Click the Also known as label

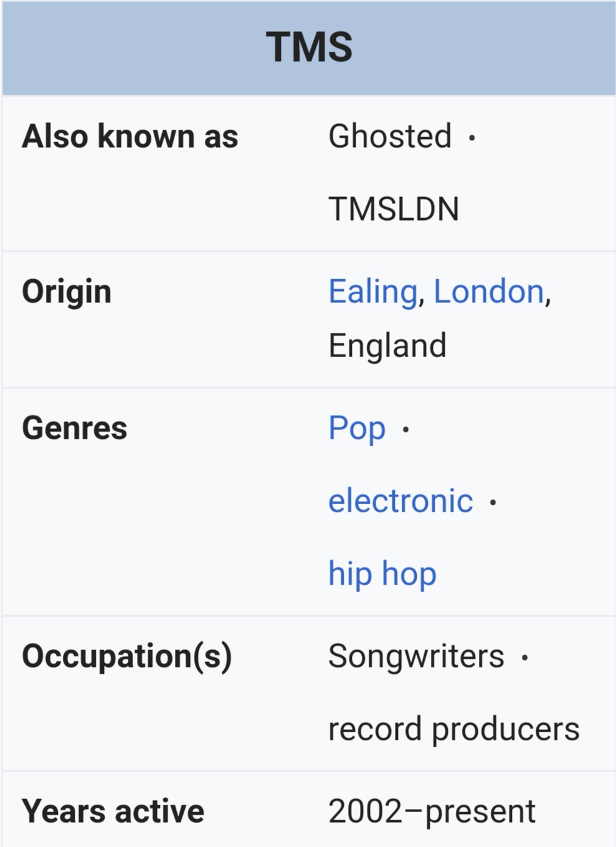(130, 136)
